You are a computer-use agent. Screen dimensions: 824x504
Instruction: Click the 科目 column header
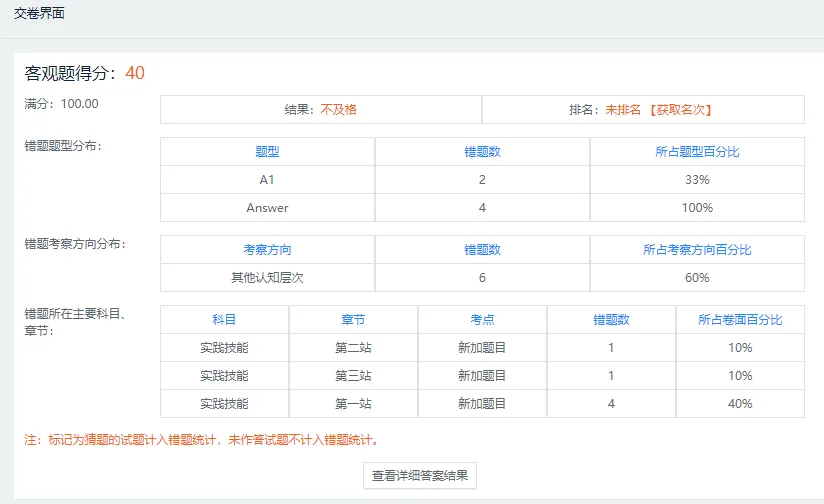coord(224,320)
